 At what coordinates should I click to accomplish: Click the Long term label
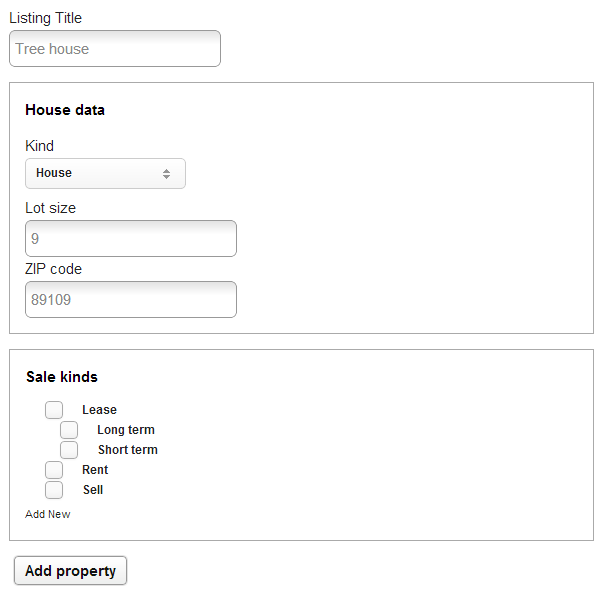126,430
